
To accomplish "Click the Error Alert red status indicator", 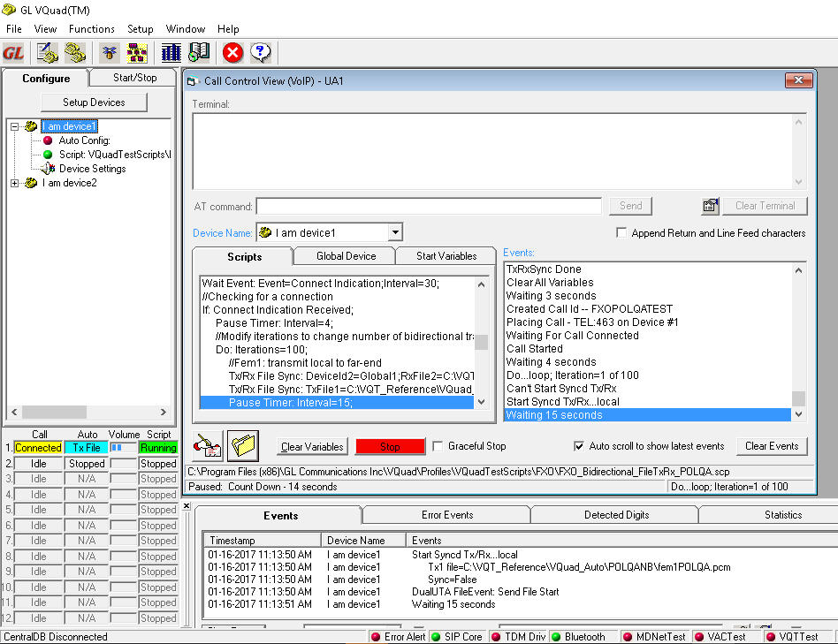I will pyautogui.click(x=376, y=637).
